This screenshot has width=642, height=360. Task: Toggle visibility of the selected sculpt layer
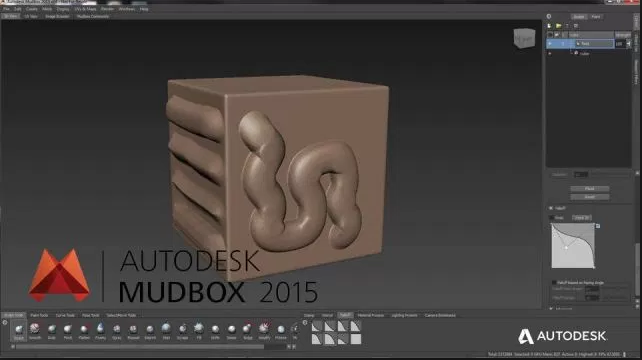click(550, 43)
